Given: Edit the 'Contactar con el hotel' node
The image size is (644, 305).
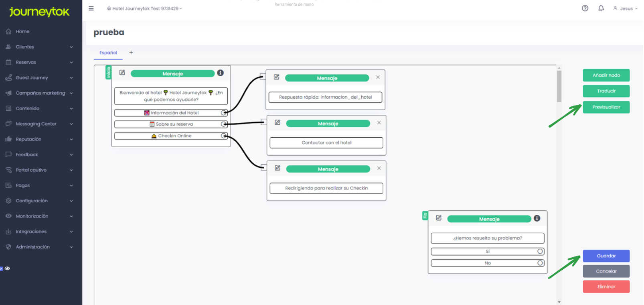Looking at the screenshot, I should [x=277, y=123].
